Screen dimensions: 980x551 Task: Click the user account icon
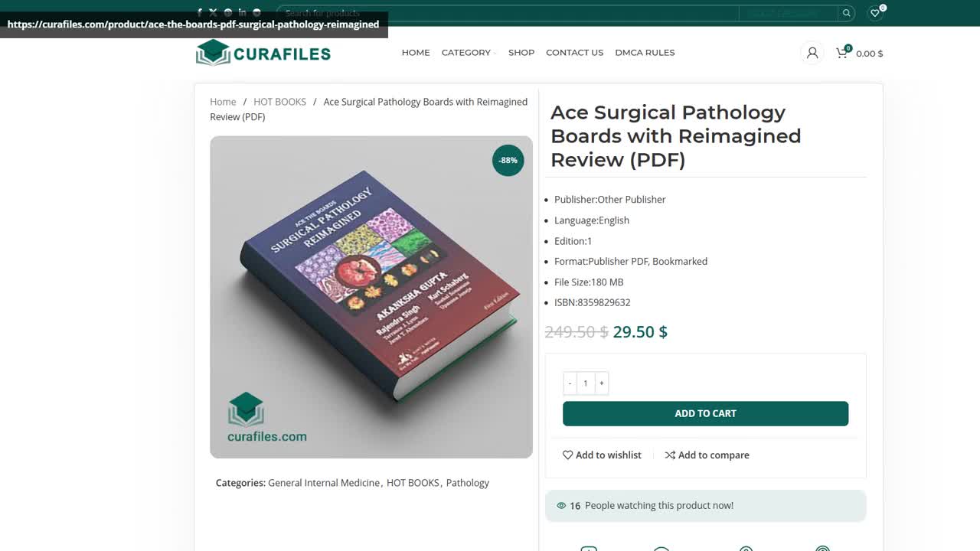click(x=812, y=53)
